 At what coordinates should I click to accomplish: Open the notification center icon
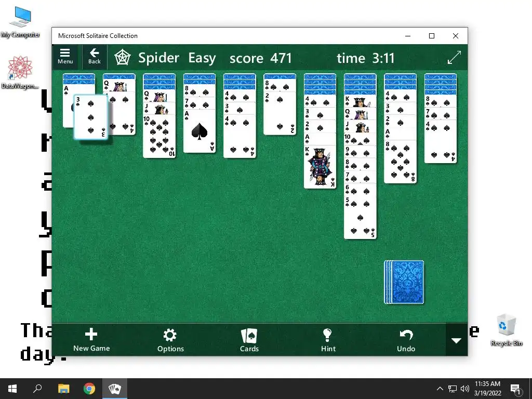[515, 389]
